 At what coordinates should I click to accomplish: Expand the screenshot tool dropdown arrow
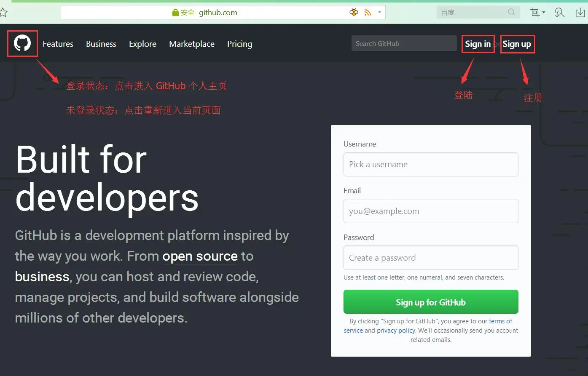[x=544, y=13]
